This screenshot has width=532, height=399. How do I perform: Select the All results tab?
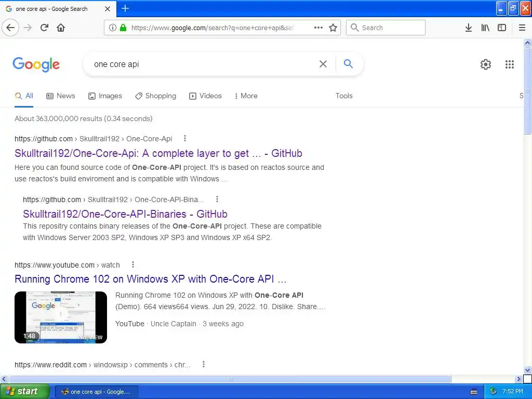[x=24, y=96]
